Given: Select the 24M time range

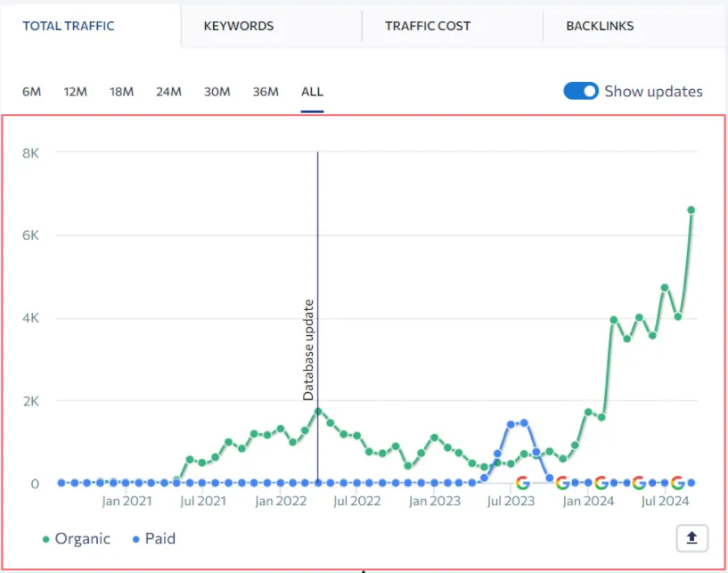Looking at the screenshot, I should point(168,91).
